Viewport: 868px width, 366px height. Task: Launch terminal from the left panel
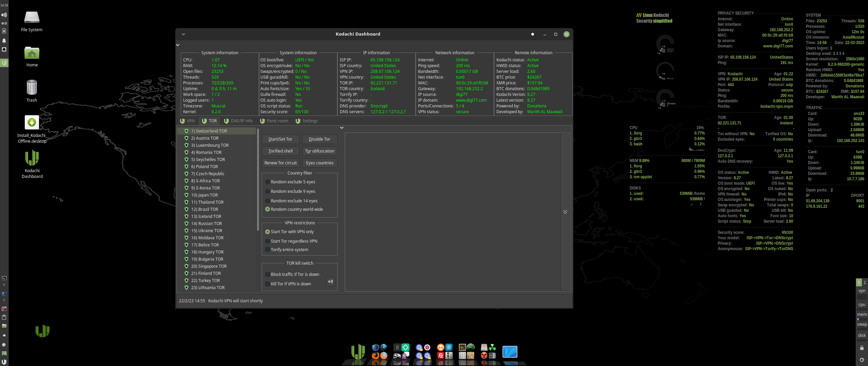(x=4, y=278)
